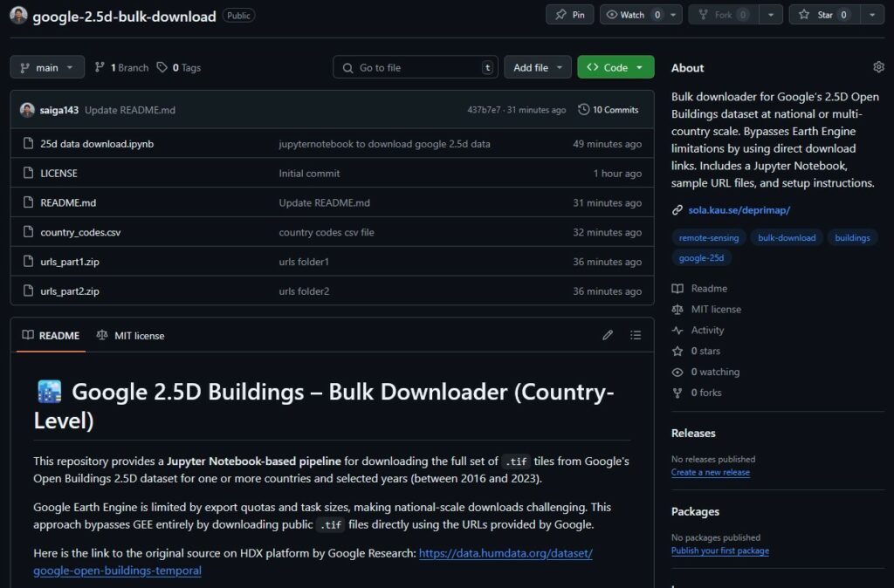
Task: Open the dropdown arrow next to Star
Action: [x=872, y=15]
